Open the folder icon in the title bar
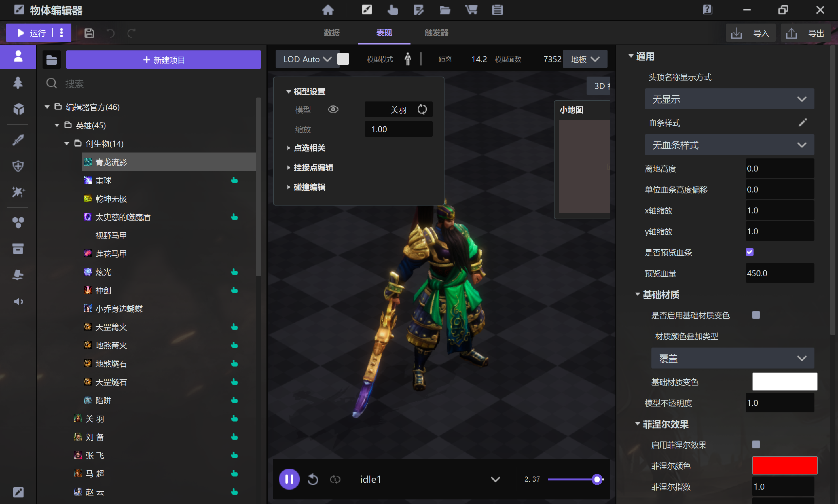The image size is (838, 504). click(445, 10)
